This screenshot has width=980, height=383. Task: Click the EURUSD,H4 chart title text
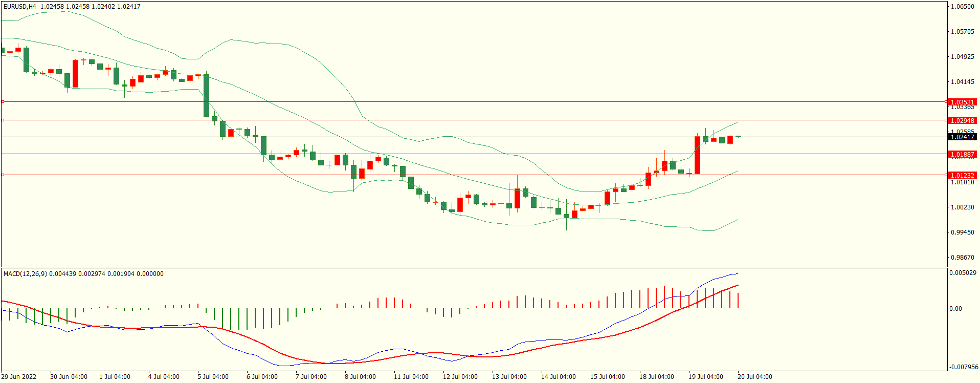point(19,7)
